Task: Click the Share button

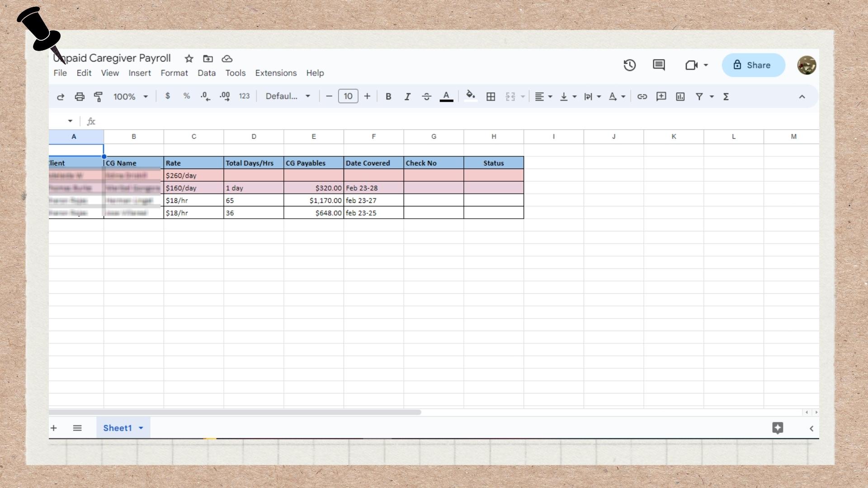Action: coord(753,65)
